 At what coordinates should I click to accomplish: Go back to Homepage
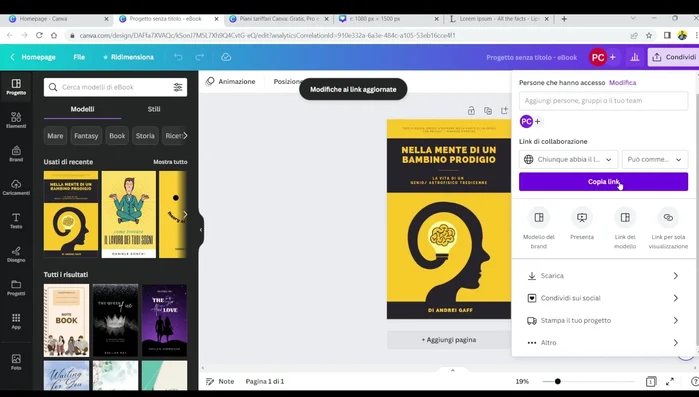click(x=33, y=57)
